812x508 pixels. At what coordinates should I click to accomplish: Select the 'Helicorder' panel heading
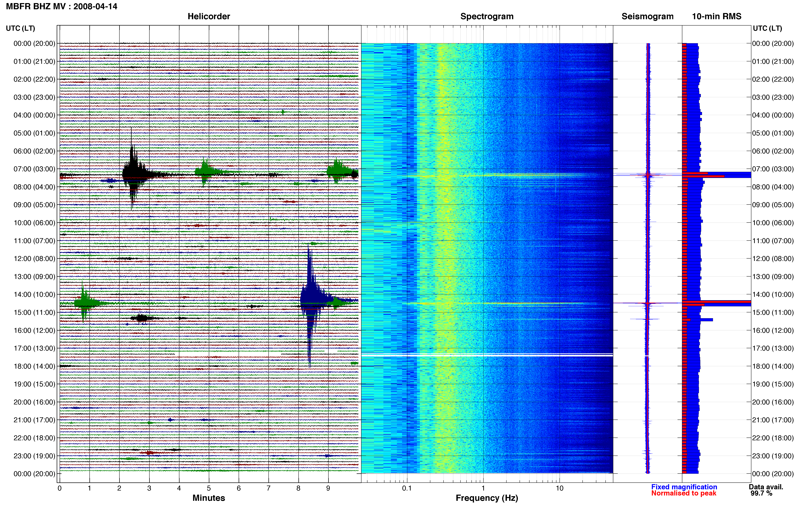click(209, 16)
